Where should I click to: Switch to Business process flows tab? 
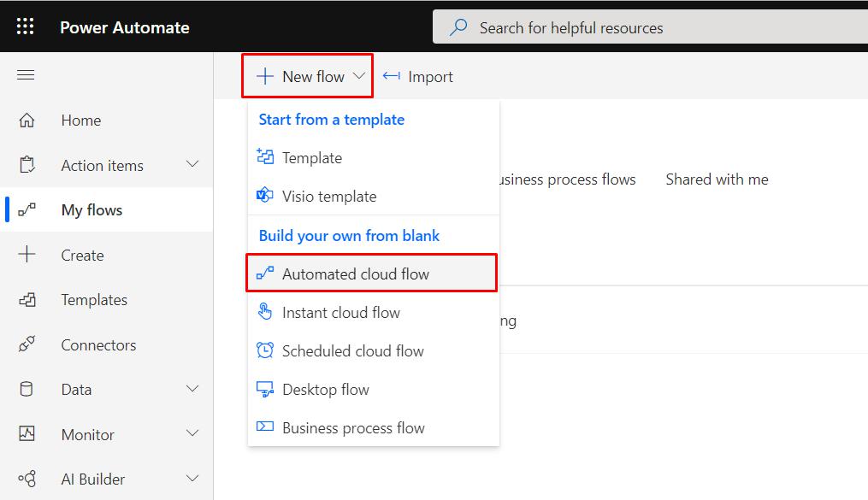568,179
